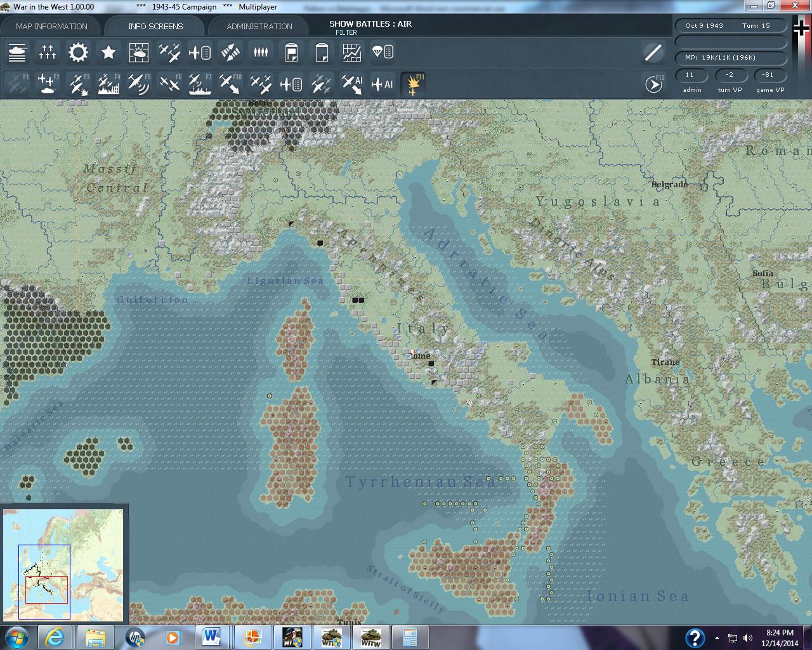Viewport: 812px width, 650px height.
Task: Click the FILTER link under Show Battles
Action: coord(346,32)
